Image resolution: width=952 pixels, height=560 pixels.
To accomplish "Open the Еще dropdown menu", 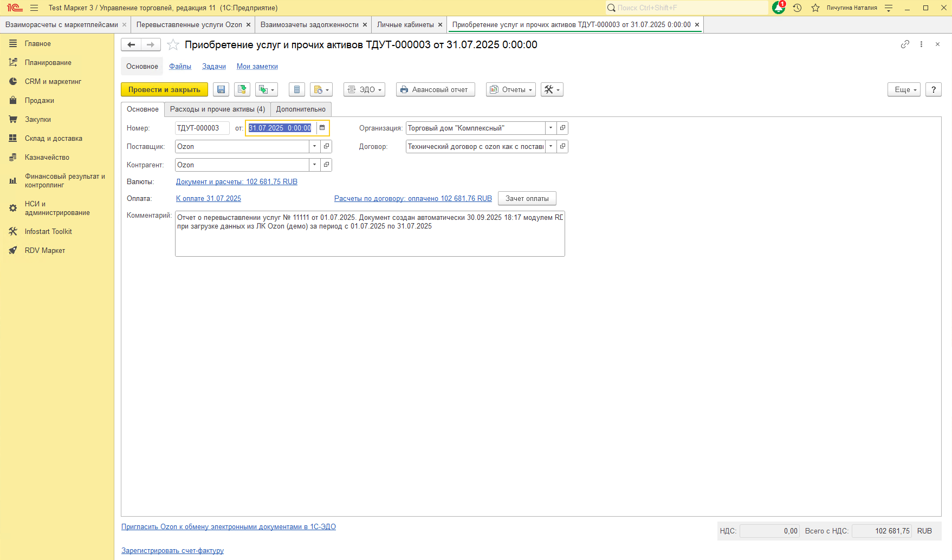I will coord(904,89).
